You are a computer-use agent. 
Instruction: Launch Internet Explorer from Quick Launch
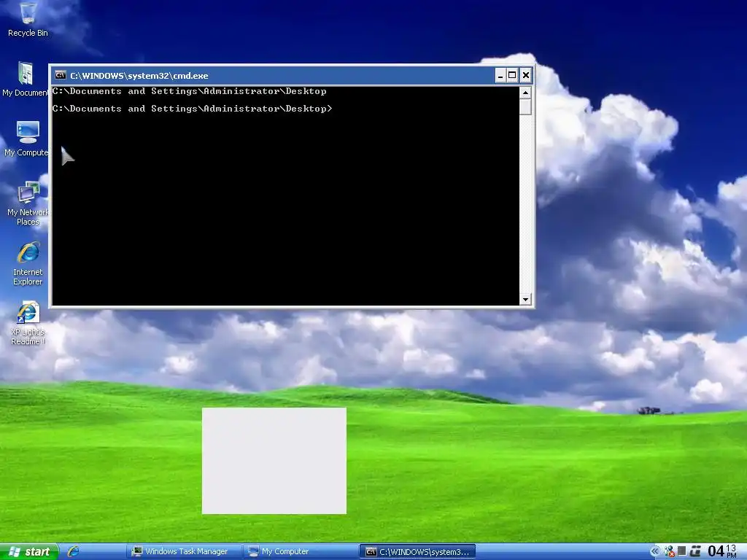(74, 551)
